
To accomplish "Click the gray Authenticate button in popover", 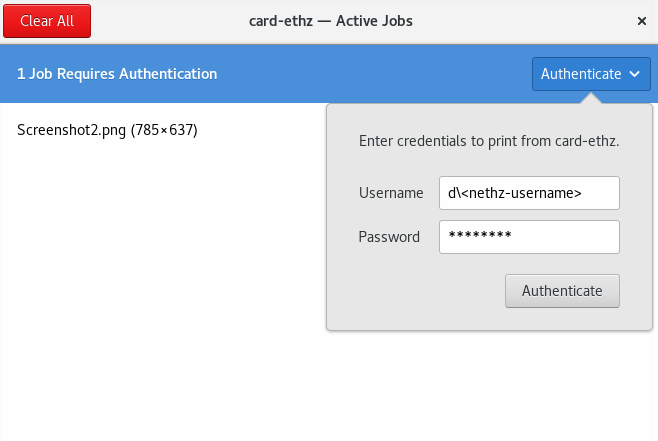I will pyautogui.click(x=562, y=291).
